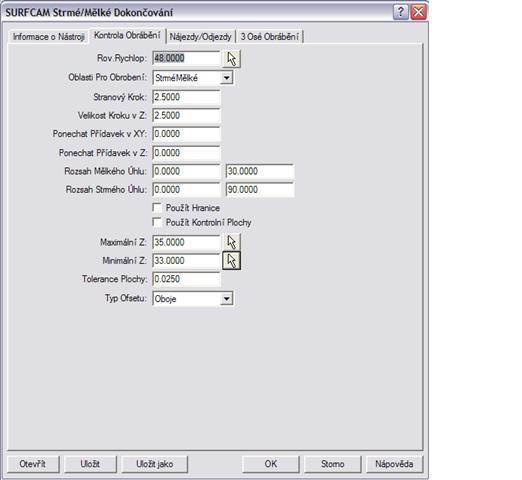Viewport: 522px width, 480px height.
Task: Pick Maximální Z value with cursor icon
Action: point(231,242)
